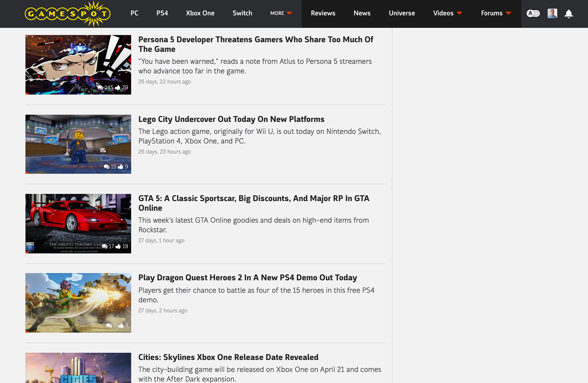Open Persona 5 Developer Threatens Gamers headline
The height and width of the screenshot is (383, 588).
pyautogui.click(x=256, y=44)
